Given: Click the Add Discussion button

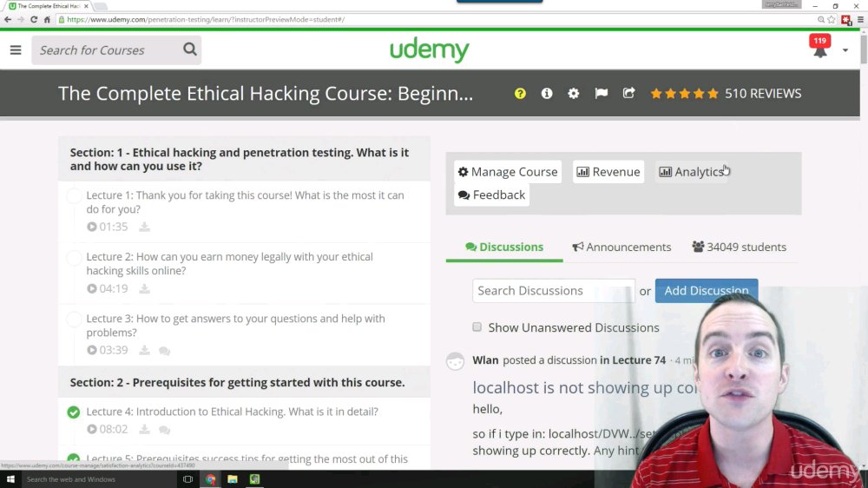Looking at the screenshot, I should [x=707, y=291].
